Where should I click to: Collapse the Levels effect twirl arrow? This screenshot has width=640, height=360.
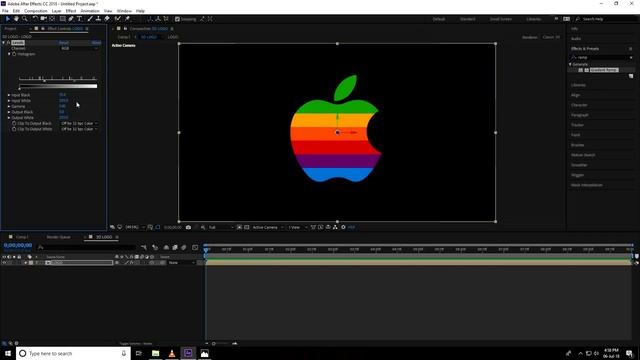[x=4, y=42]
